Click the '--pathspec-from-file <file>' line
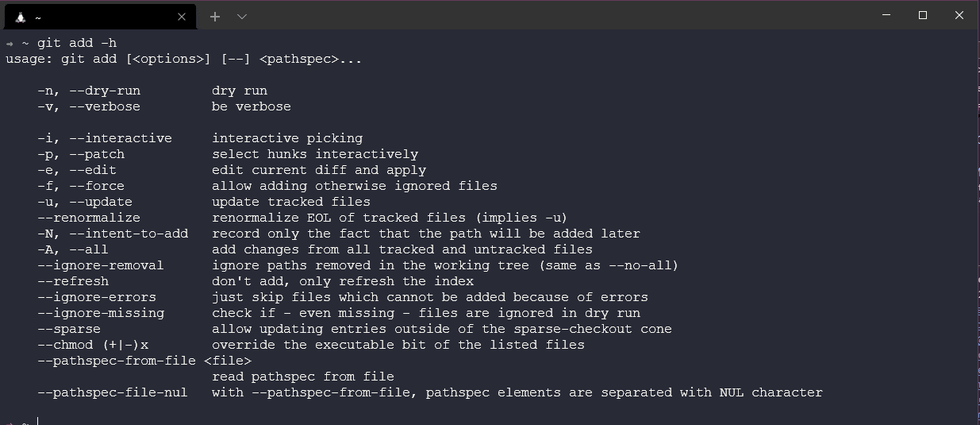The image size is (980, 425). (144, 361)
